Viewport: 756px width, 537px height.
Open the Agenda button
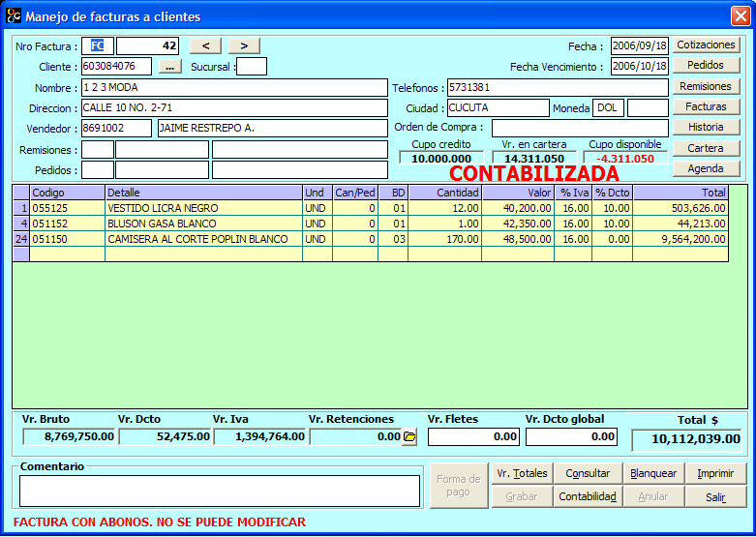(x=706, y=168)
